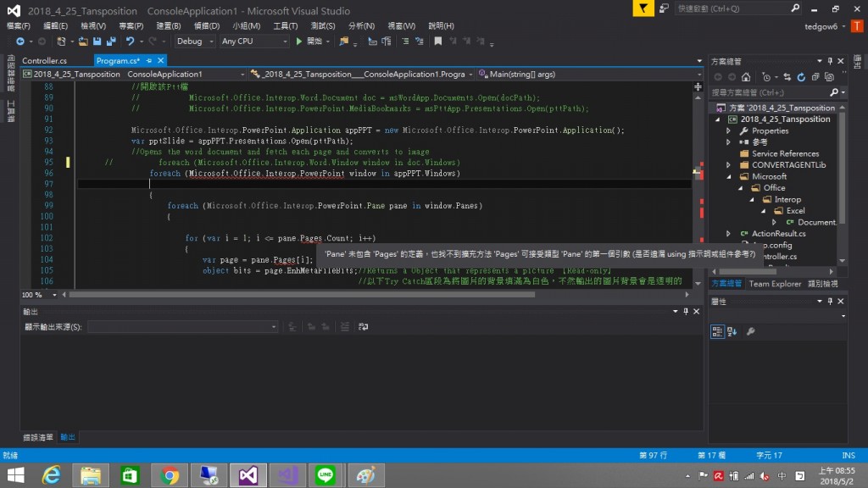Click the editor horizontal scrollbar thumb

click(x=302, y=295)
